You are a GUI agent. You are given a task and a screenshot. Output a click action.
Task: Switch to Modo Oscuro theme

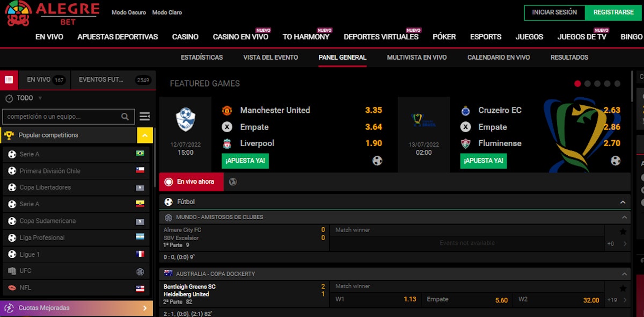129,12
